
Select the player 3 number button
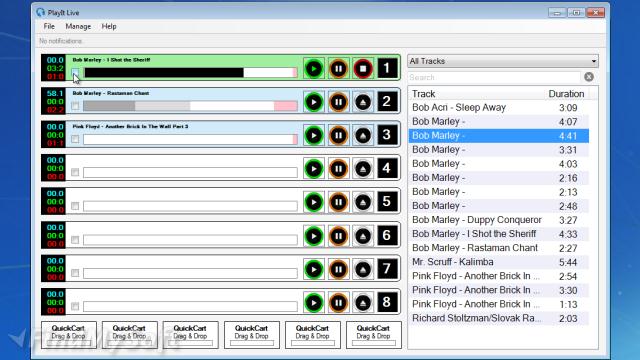(x=387, y=135)
